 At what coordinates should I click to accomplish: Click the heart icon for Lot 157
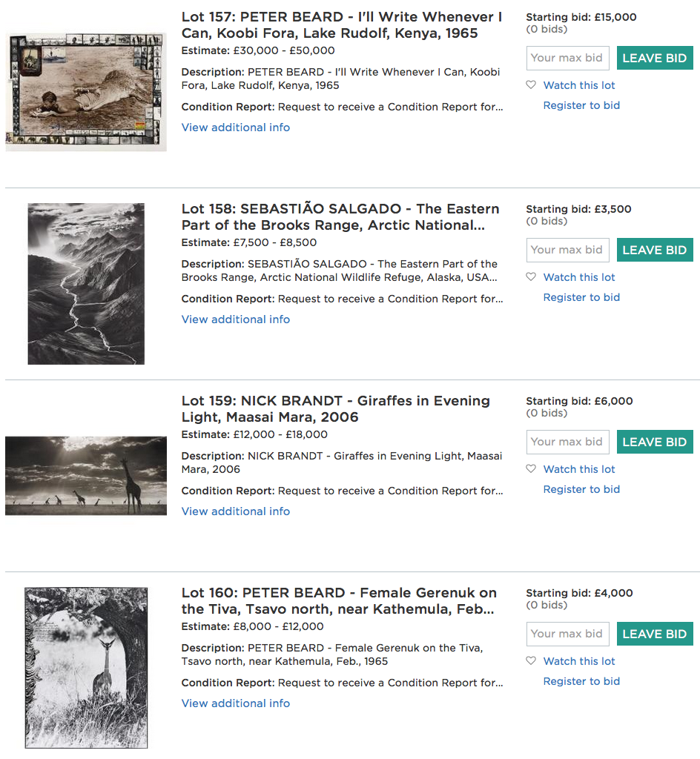(531, 85)
